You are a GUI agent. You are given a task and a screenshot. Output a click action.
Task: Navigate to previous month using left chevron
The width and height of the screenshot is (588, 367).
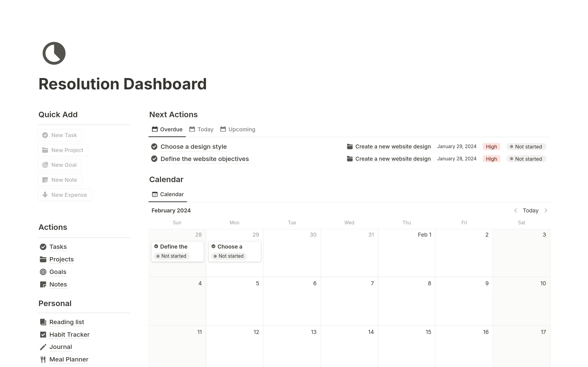tap(515, 210)
